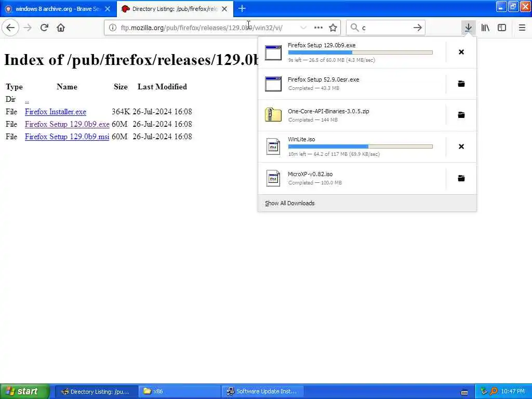Close the Directory Listing tab
Viewport: 532px width, 399px height.
pyautogui.click(x=224, y=9)
